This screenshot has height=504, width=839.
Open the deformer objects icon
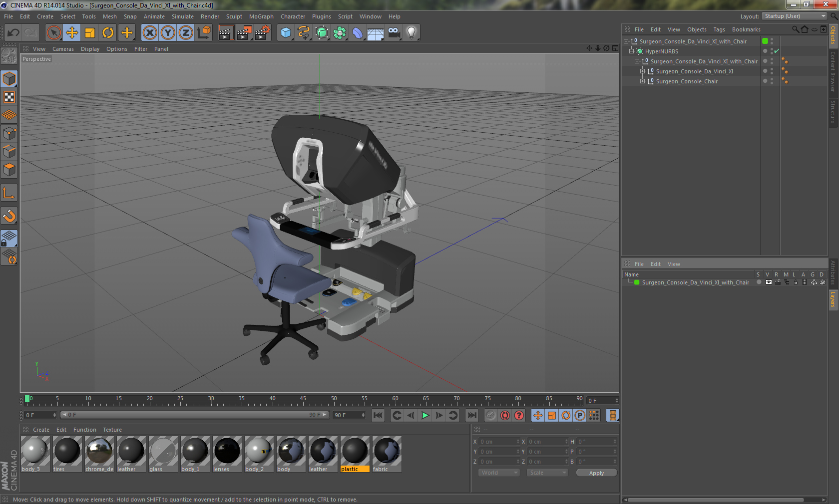click(358, 33)
